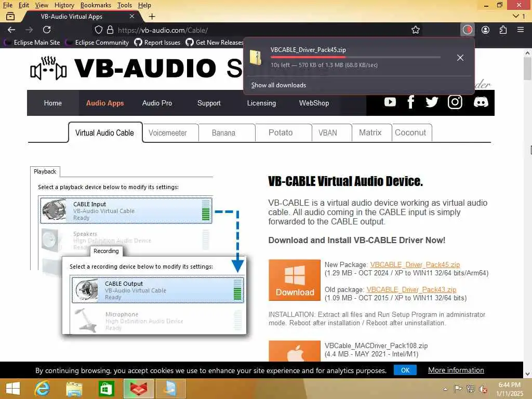This screenshot has height=399, width=532.
Task: Select the Virtual Audio Cable tab
Action: pyautogui.click(x=105, y=132)
